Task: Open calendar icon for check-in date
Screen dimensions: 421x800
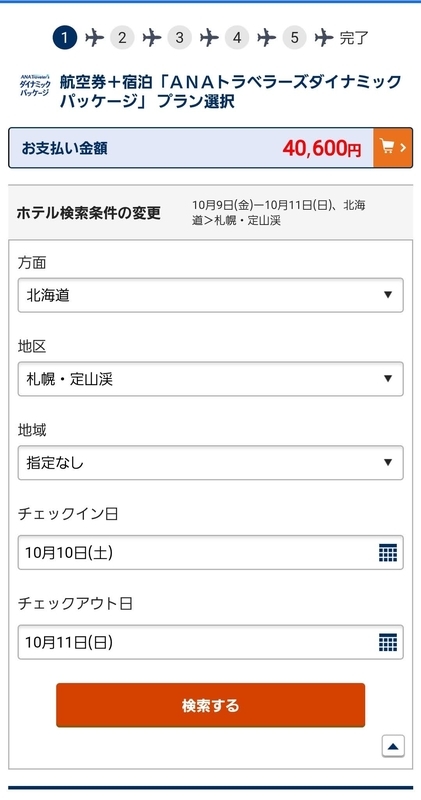Action: point(388,553)
